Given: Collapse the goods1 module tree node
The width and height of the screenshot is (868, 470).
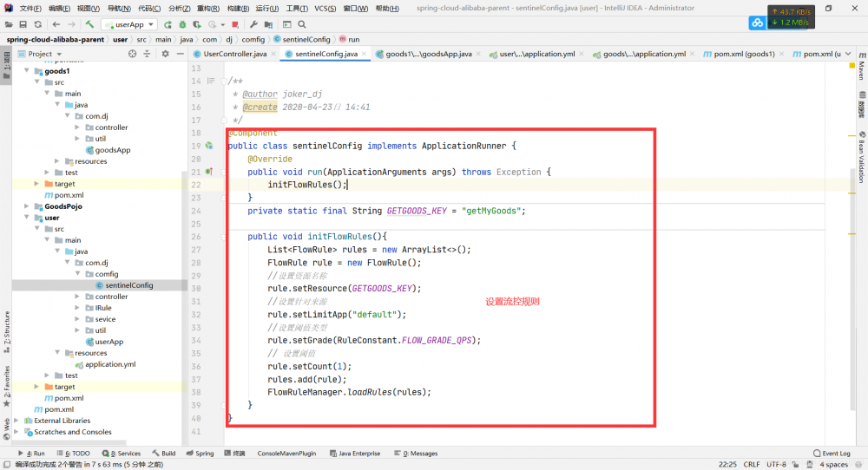Looking at the screenshot, I should point(27,71).
